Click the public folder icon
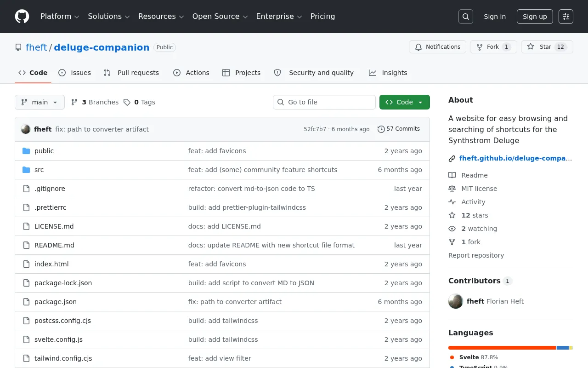The width and height of the screenshot is (588, 368). click(x=26, y=151)
